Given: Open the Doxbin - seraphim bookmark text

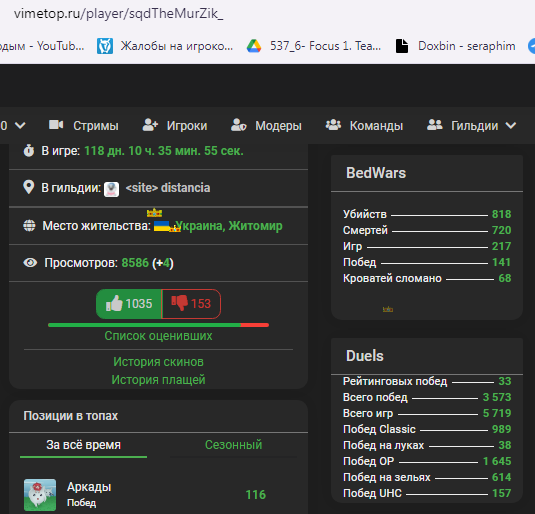Looking at the screenshot, I should pos(467,46).
